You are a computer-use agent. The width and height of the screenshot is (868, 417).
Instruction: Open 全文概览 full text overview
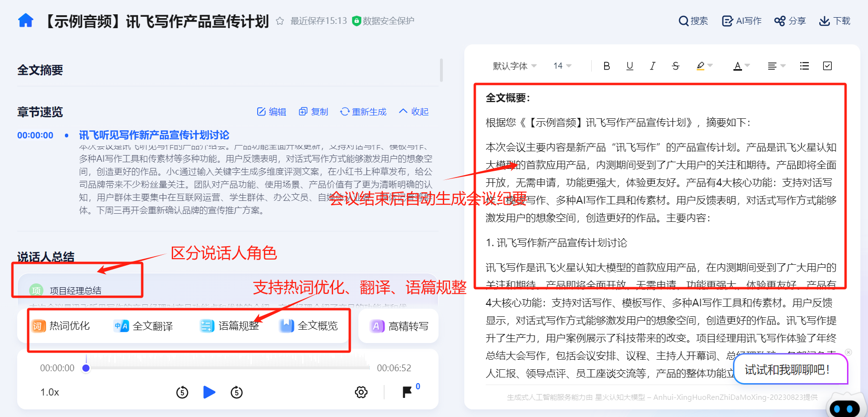(x=309, y=326)
